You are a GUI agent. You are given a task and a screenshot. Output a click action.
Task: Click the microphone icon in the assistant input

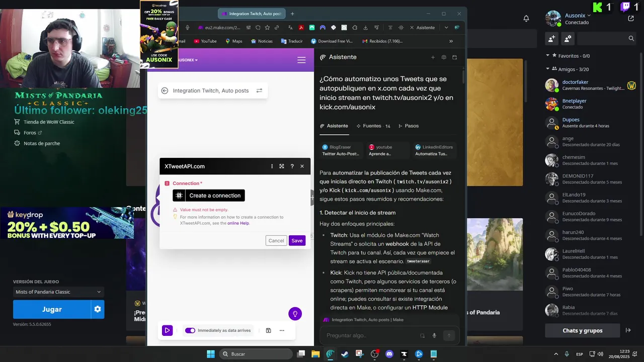pyautogui.click(x=434, y=335)
